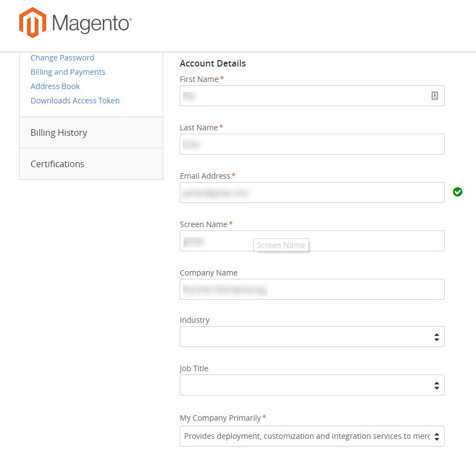The image size is (476, 457).
Task: Open Billing and Payments settings
Action: pos(68,72)
